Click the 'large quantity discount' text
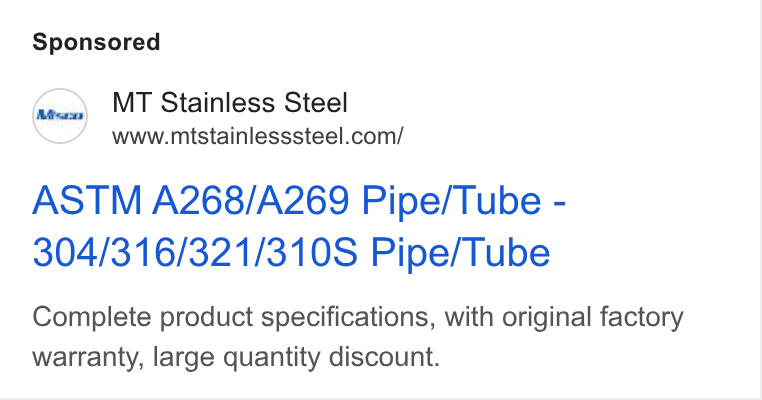The image size is (762, 400). 296,357
